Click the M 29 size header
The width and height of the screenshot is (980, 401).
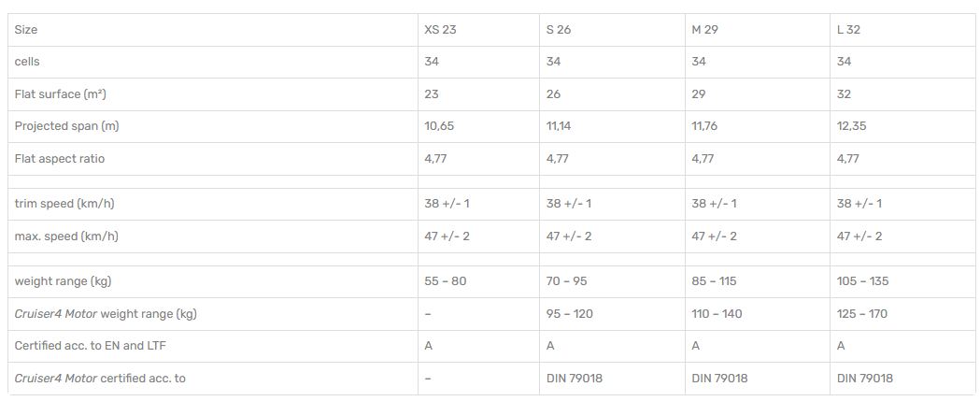coord(704,29)
